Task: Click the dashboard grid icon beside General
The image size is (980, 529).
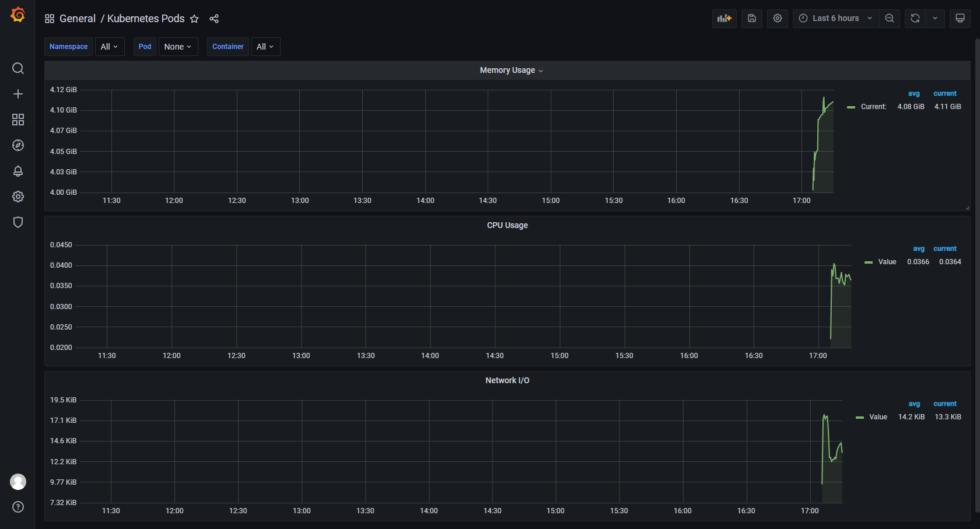Action: pos(50,19)
